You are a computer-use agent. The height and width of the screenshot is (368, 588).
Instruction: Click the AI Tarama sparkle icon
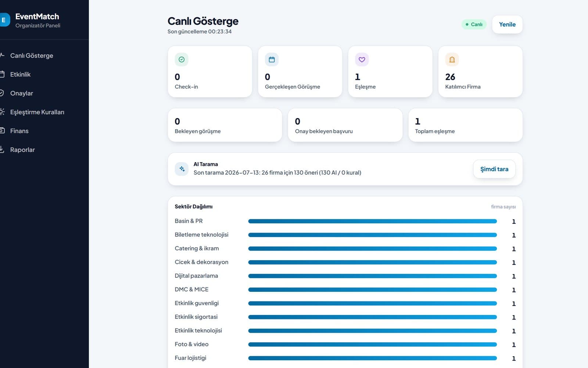pos(182,169)
